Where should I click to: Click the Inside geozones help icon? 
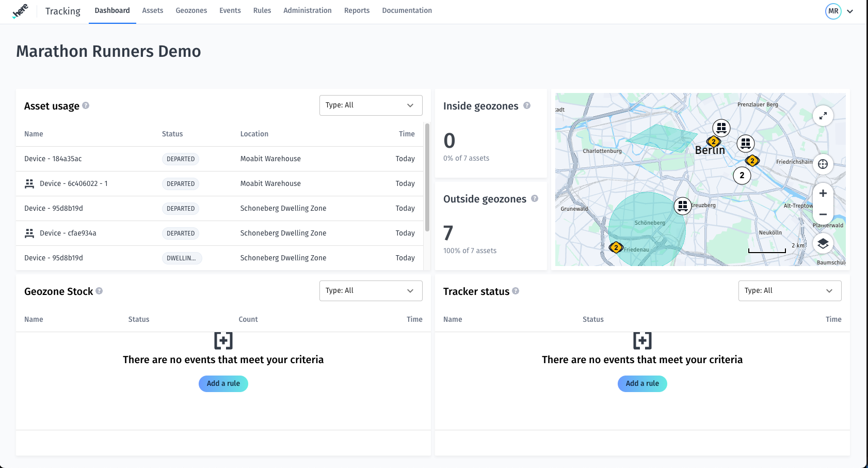pos(527,105)
